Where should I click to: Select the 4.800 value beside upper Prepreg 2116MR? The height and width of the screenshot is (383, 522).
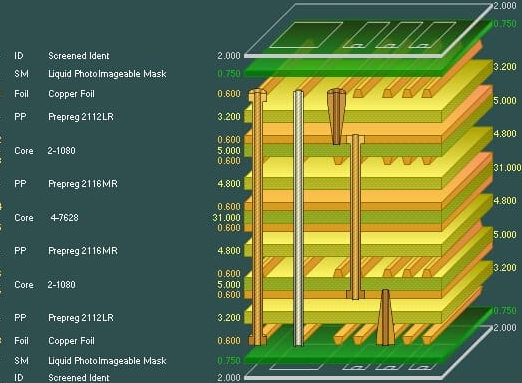pos(229,184)
